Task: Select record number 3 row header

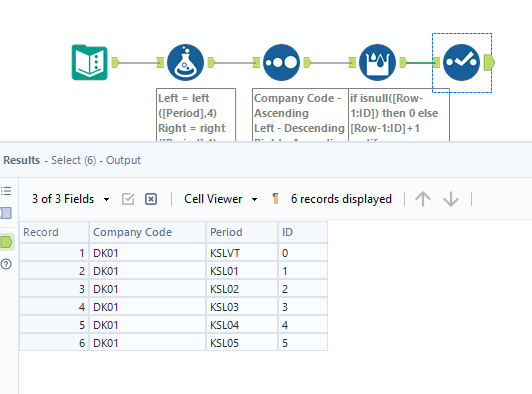Action: (x=54, y=289)
